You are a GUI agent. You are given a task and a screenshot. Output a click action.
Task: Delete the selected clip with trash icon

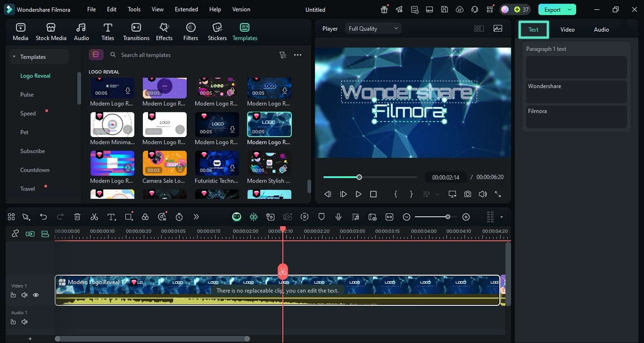click(x=77, y=217)
